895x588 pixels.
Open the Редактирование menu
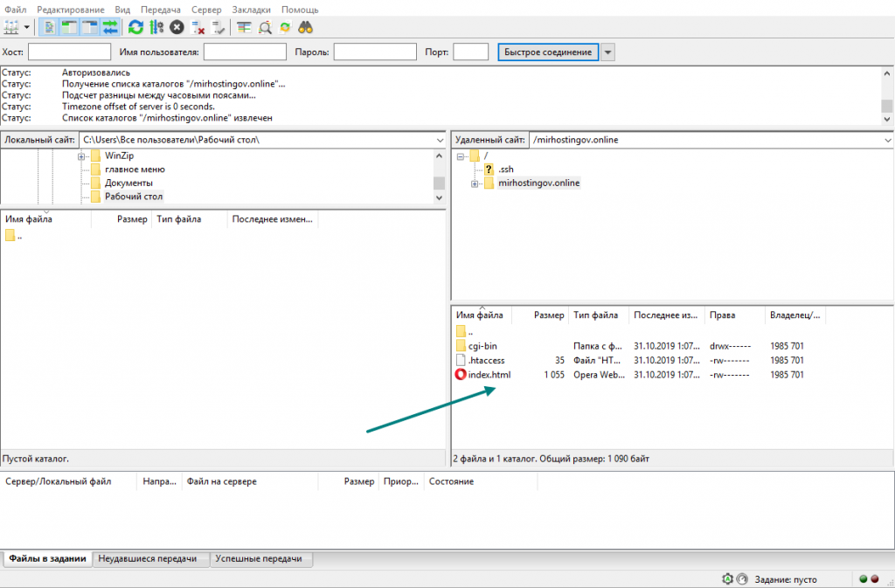click(71, 9)
